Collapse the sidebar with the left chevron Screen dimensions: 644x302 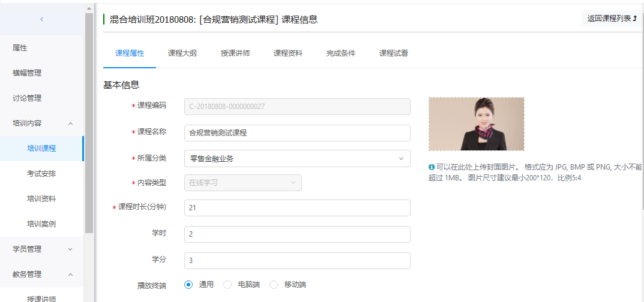(x=41, y=19)
